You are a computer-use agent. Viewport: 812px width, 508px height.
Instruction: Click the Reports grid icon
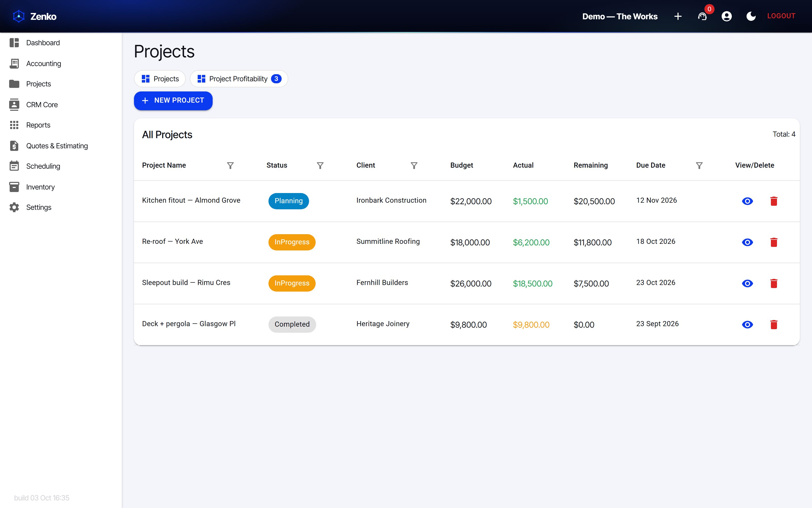point(14,125)
